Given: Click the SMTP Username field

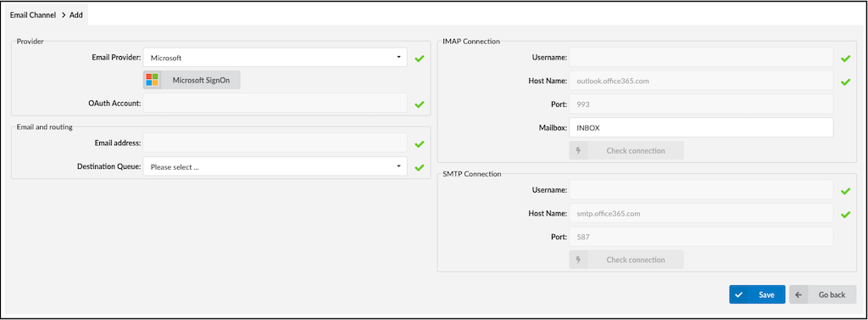Looking at the screenshot, I should [701, 189].
